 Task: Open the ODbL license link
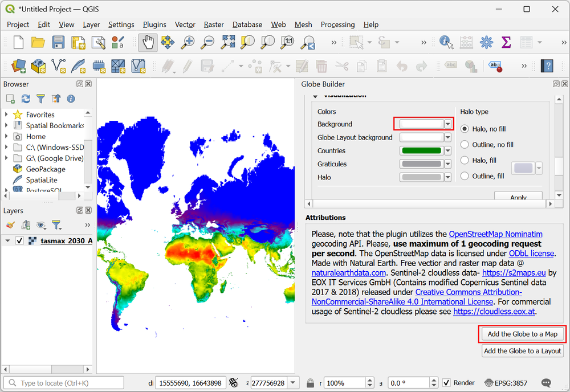[531, 253]
